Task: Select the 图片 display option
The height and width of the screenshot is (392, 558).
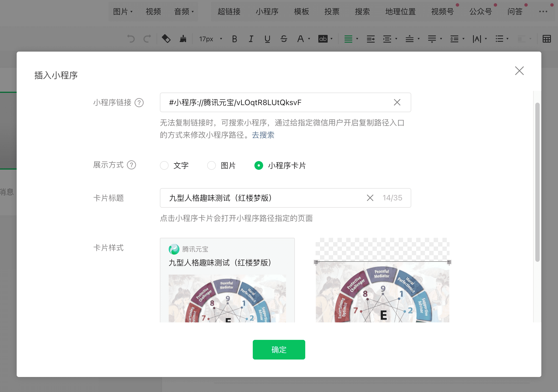Action: 212,165
